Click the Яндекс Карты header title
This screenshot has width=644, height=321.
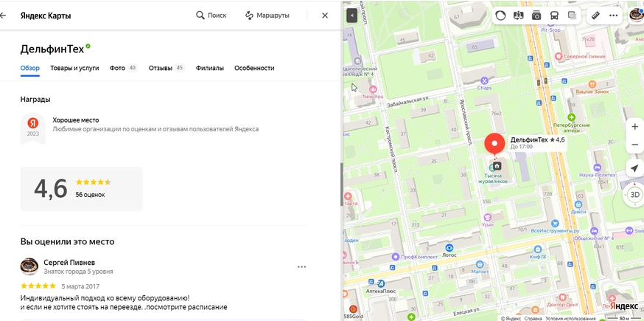(x=46, y=15)
